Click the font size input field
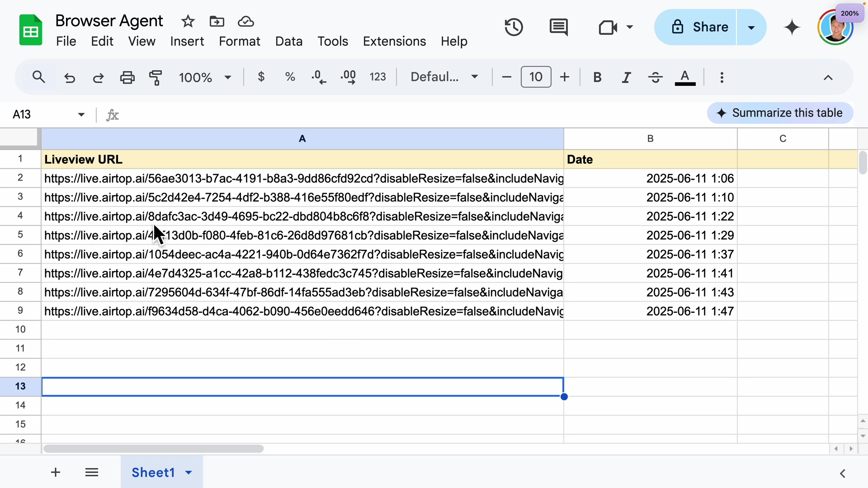This screenshot has width=868, height=488. click(536, 77)
